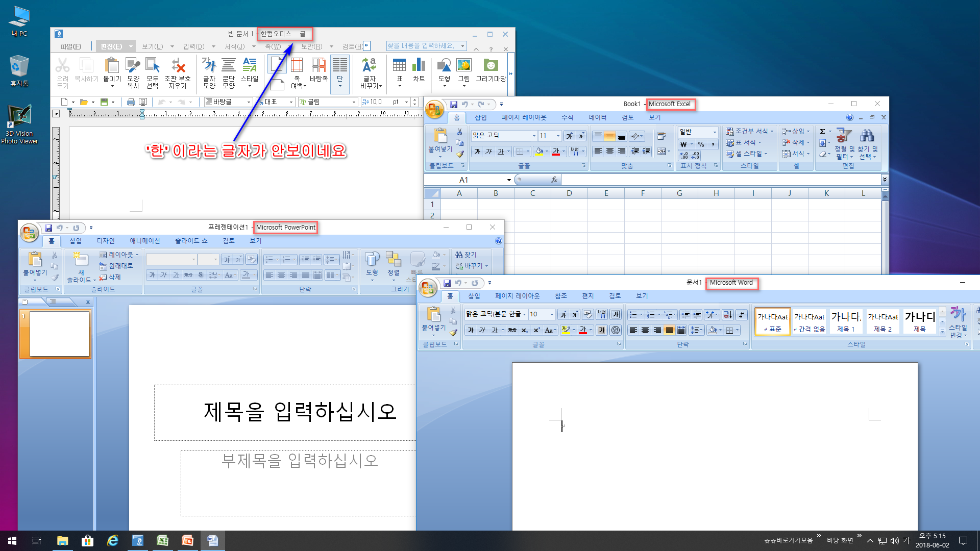This screenshot has width=980, height=551.
Task: Toggle strikethrough in Word font group
Action: 512,330
